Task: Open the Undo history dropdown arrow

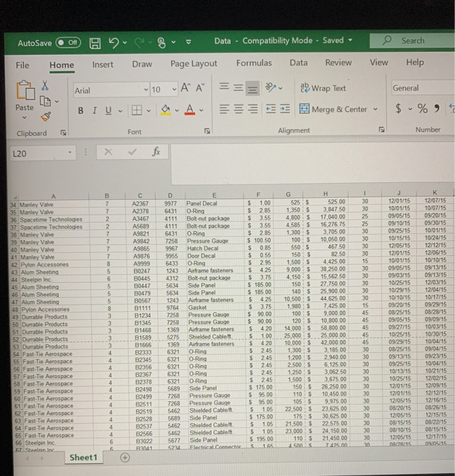Action: [x=124, y=42]
